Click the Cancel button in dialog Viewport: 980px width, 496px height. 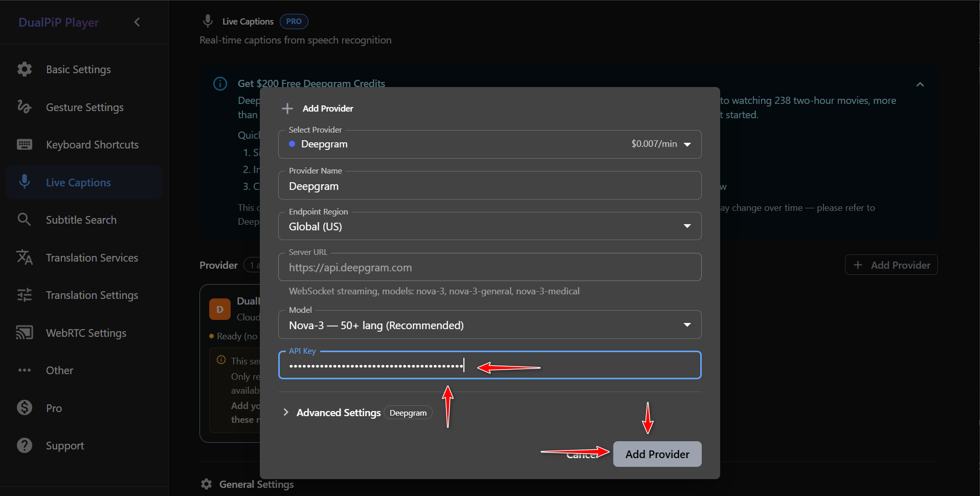(x=582, y=455)
